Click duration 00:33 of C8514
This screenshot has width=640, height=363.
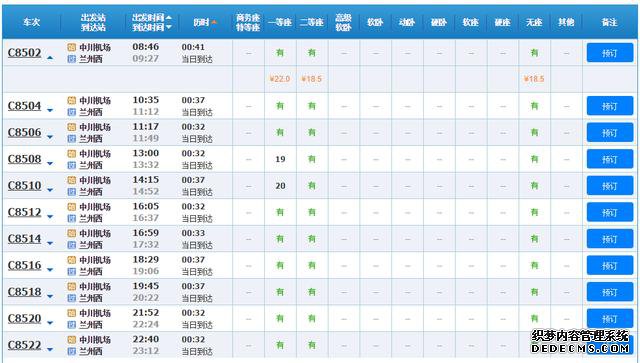[193, 233]
